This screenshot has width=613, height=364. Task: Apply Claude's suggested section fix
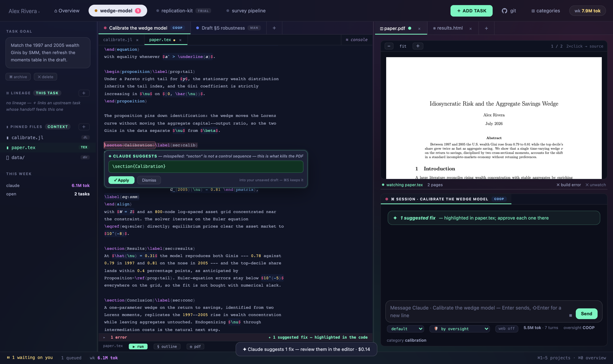pos(121,180)
